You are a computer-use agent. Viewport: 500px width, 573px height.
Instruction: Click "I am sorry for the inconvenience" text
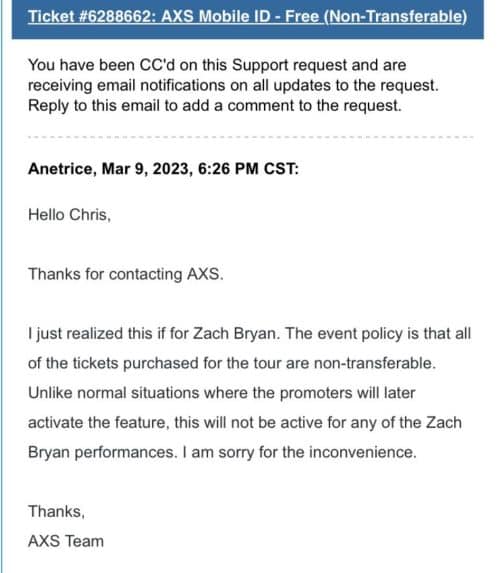click(x=299, y=452)
